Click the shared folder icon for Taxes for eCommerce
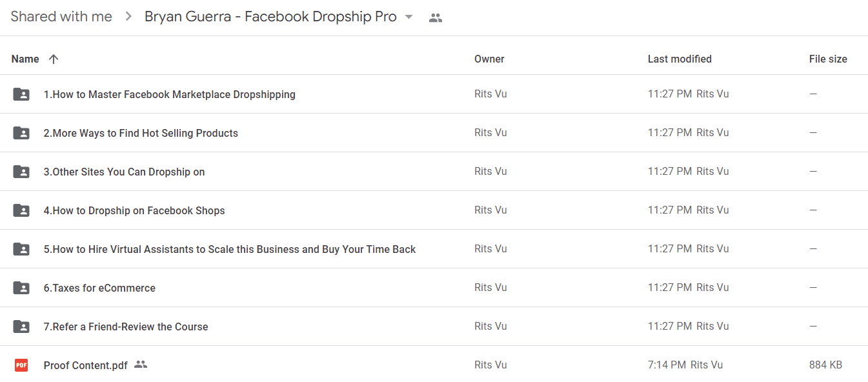This screenshot has height=382, width=868. [x=21, y=288]
